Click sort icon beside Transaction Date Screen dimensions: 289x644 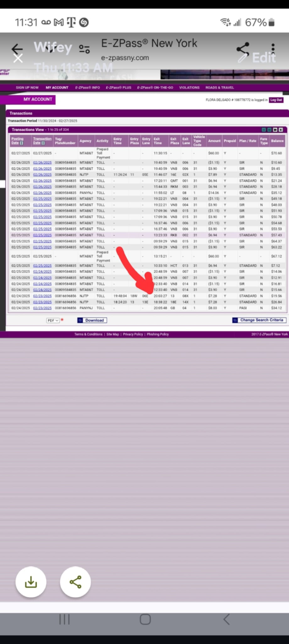(43, 143)
